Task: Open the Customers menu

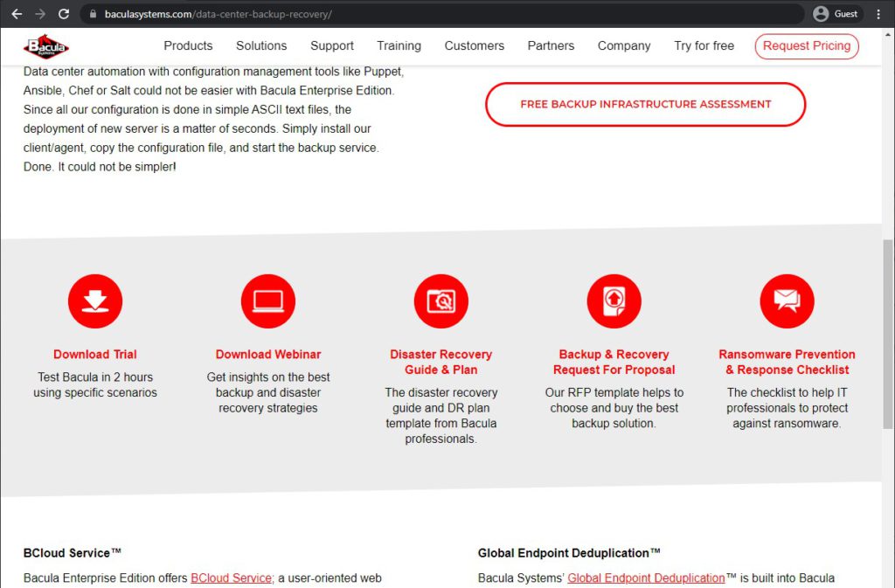Action: click(475, 45)
